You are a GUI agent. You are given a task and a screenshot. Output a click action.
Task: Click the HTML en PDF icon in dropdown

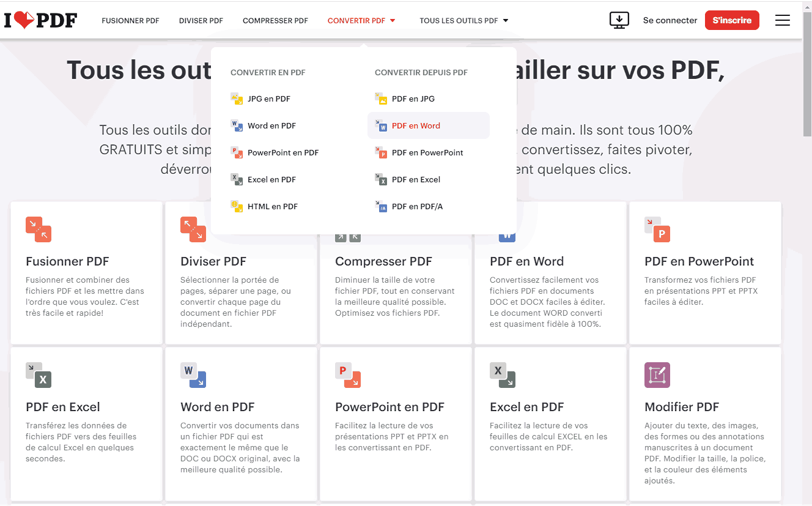[237, 206]
